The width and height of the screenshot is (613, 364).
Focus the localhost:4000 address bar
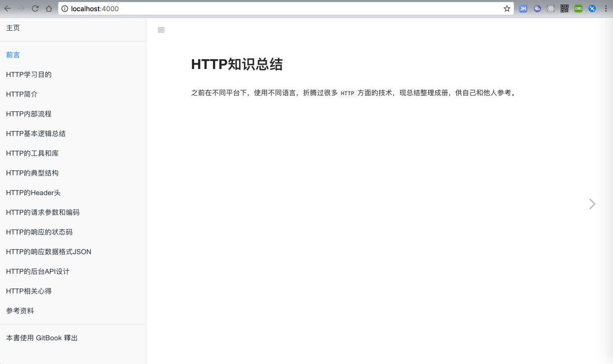point(286,8)
